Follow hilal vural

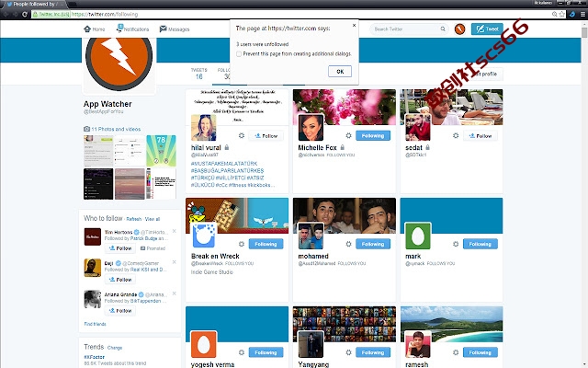(x=266, y=136)
